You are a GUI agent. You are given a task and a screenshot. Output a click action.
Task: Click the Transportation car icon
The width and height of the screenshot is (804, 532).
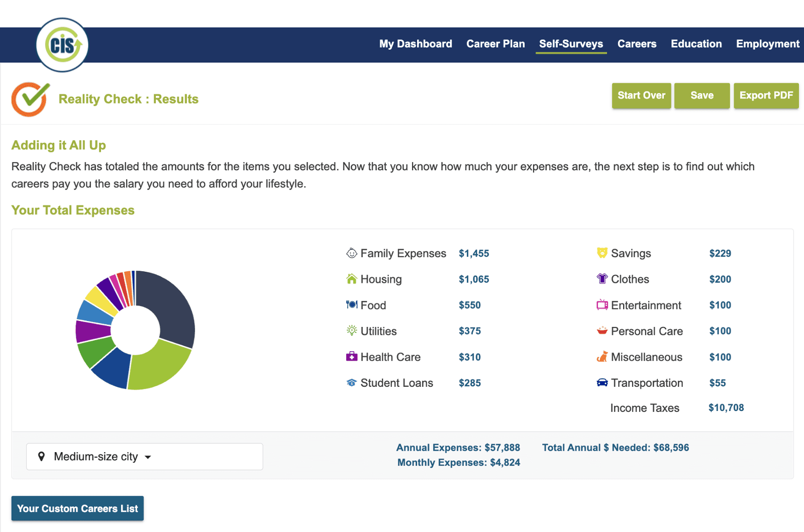(x=602, y=383)
